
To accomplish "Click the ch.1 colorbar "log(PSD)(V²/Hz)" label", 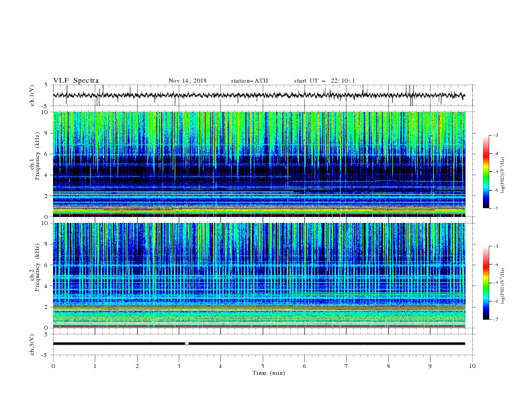I will 503,175.
